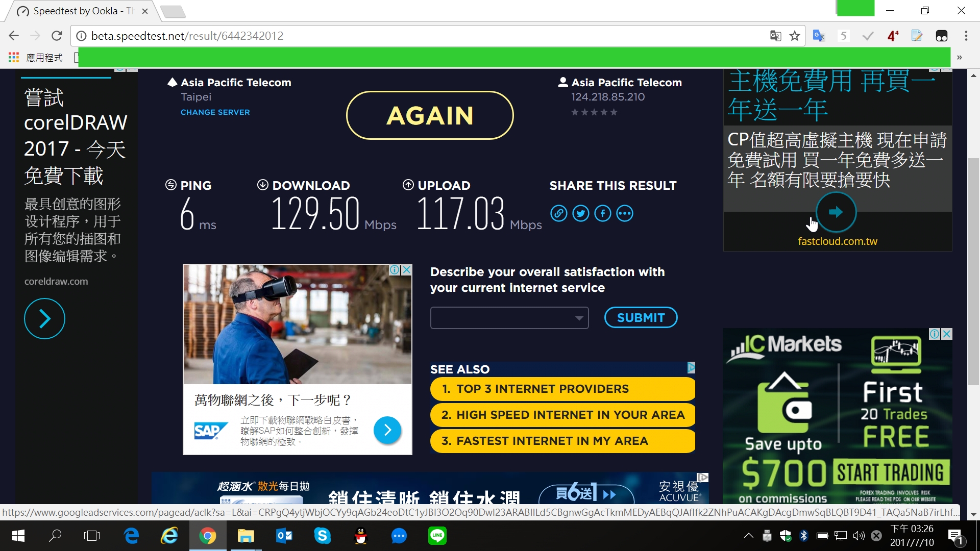Launch Microsoft Edge from taskbar
This screenshot has width=980, height=551.
pyautogui.click(x=131, y=536)
